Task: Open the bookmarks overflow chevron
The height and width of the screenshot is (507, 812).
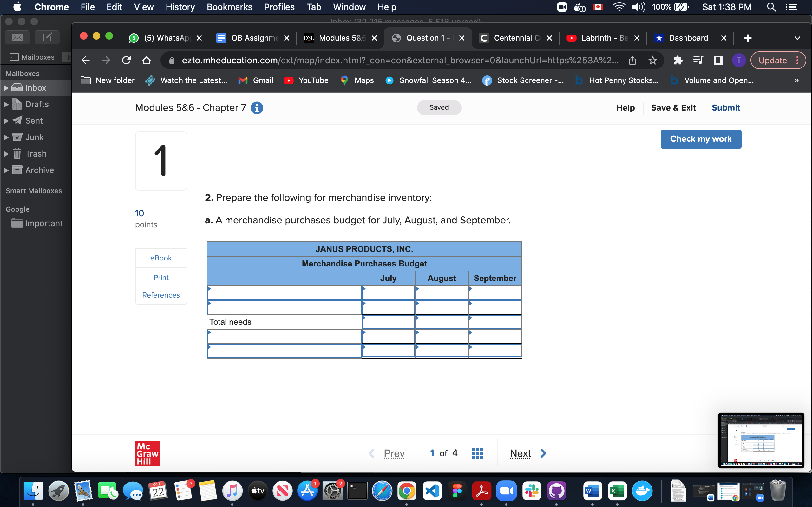Action: pos(796,80)
